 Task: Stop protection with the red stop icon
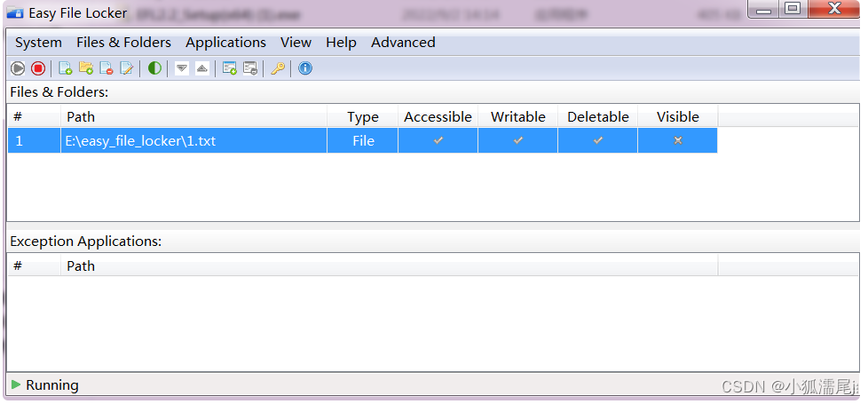38,68
